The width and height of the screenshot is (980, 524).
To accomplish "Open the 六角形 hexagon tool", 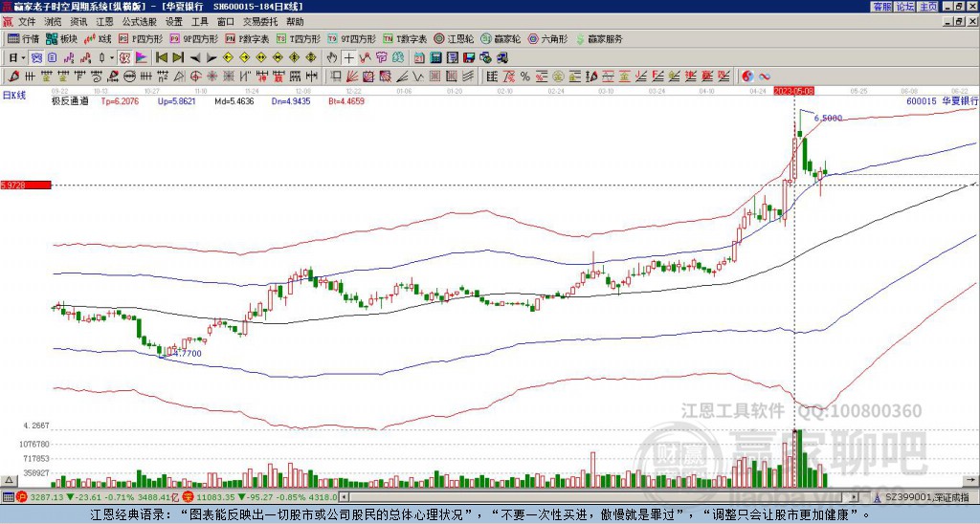I will point(547,38).
